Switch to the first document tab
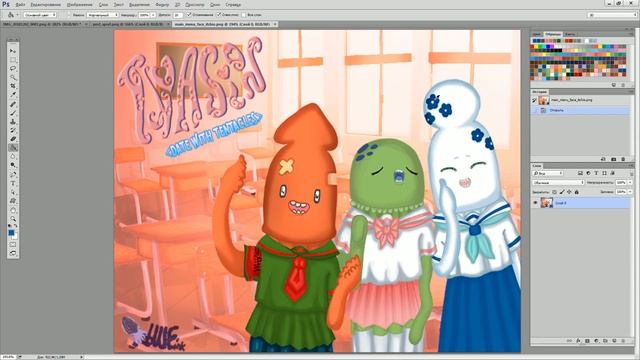640x360 pixels. coord(43,24)
